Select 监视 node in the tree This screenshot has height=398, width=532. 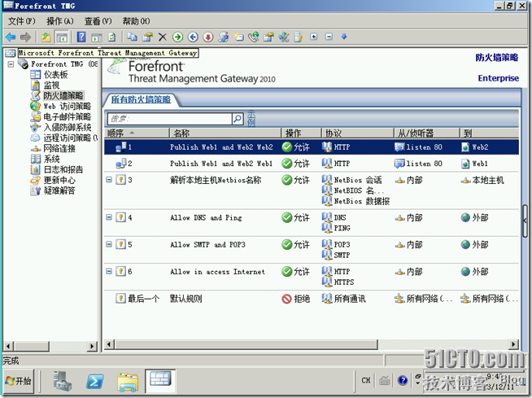click(x=51, y=85)
